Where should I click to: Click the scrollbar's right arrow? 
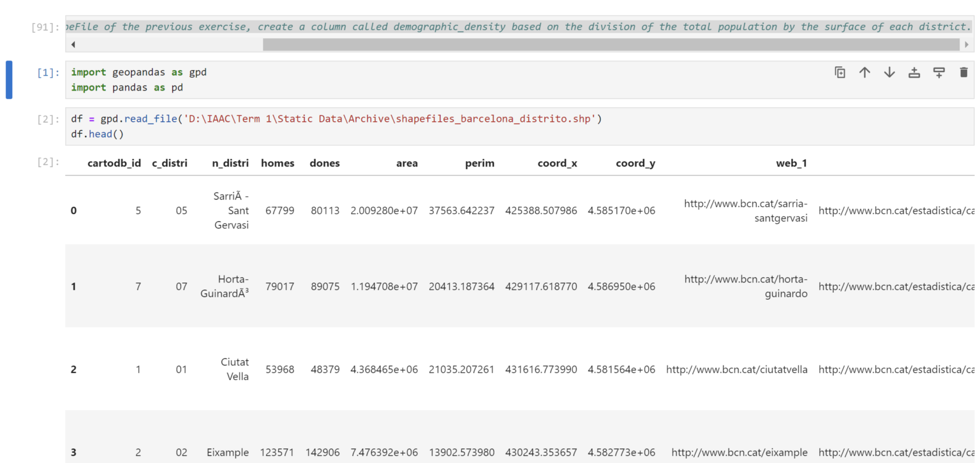967,45
